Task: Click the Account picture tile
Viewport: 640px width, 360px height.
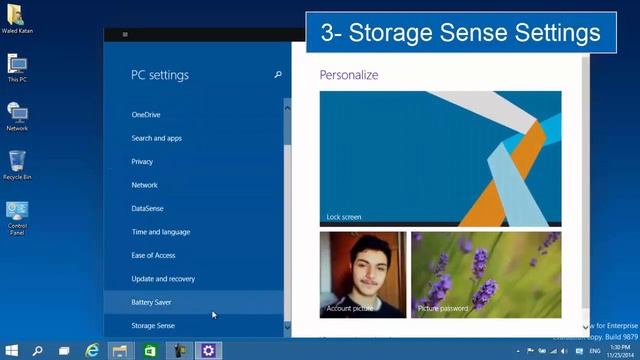Action: 363,275
